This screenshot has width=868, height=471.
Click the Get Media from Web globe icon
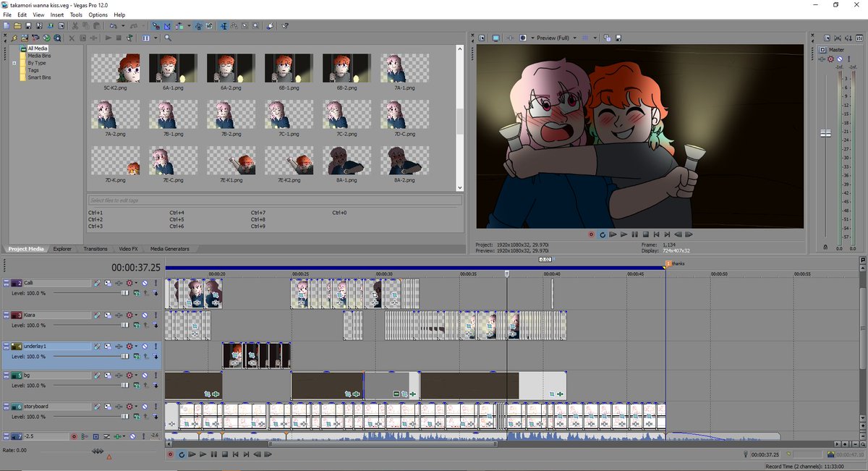pos(46,38)
